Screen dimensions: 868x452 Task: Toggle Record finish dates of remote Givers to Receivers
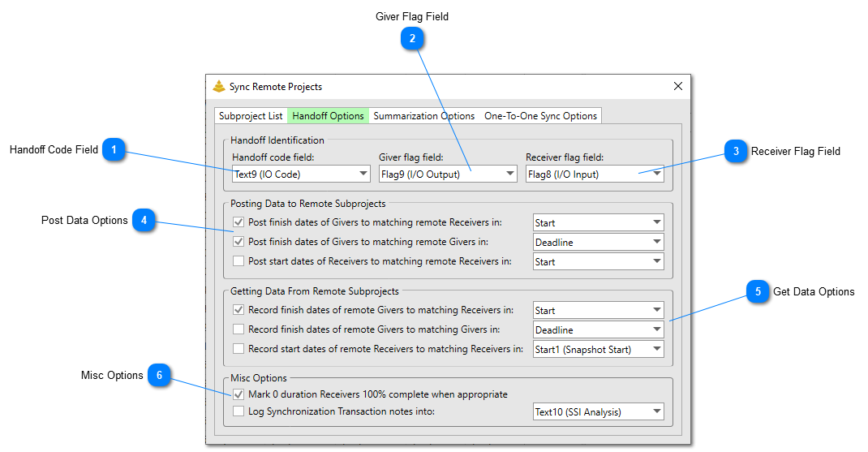[x=238, y=310]
